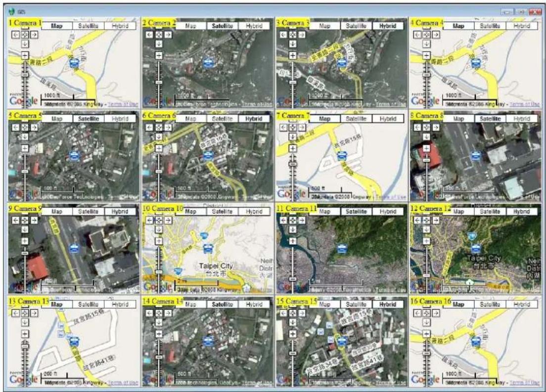Select the Camera 6 yellow title label

pyautogui.click(x=159, y=116)
